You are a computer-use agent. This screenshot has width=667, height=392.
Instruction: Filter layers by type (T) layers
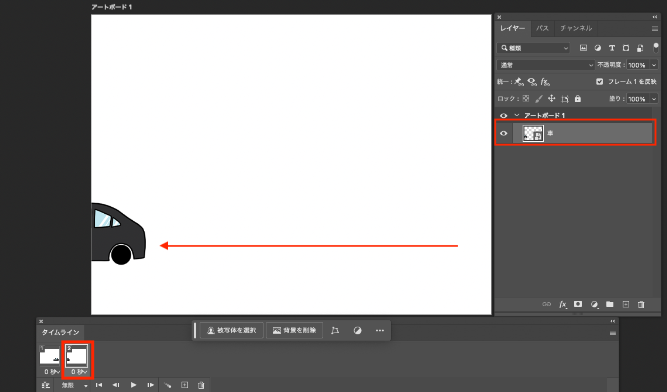point(612,48)
